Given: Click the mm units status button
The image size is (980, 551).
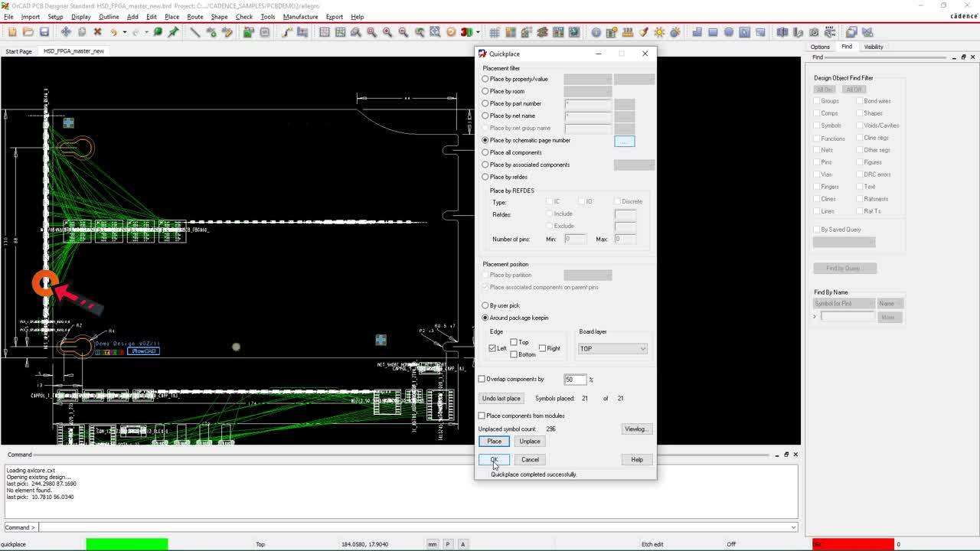Looking at the screenshot, I should pos(433,544).
